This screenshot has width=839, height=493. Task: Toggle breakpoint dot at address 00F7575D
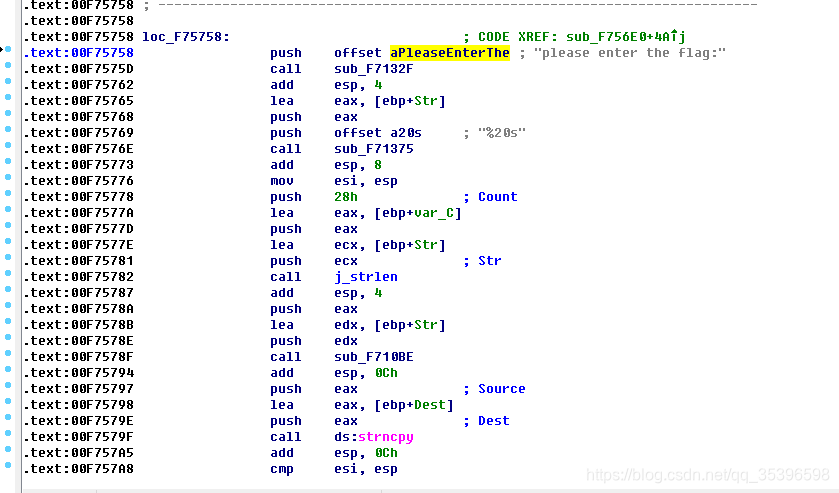click(x=8, y=65)
